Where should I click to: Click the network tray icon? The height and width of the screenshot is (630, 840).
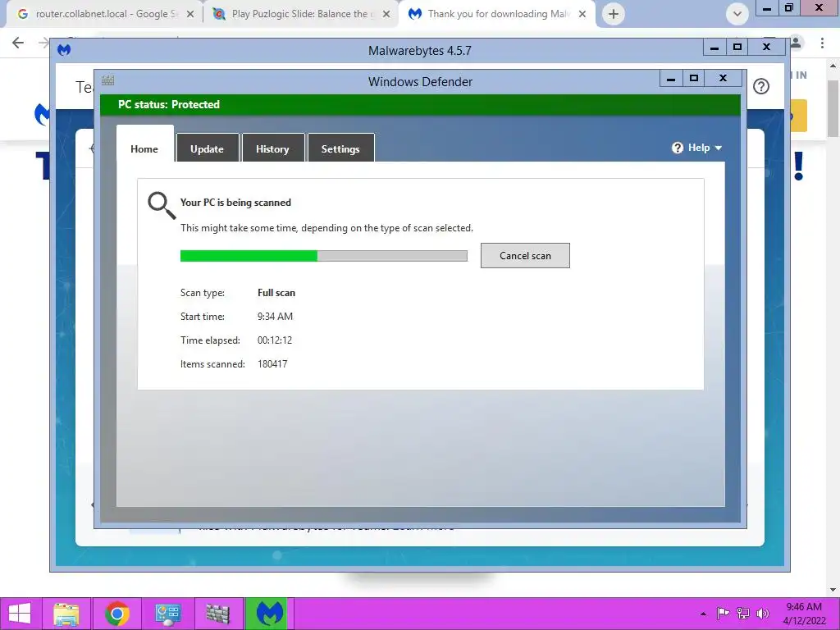pos(743,614)
